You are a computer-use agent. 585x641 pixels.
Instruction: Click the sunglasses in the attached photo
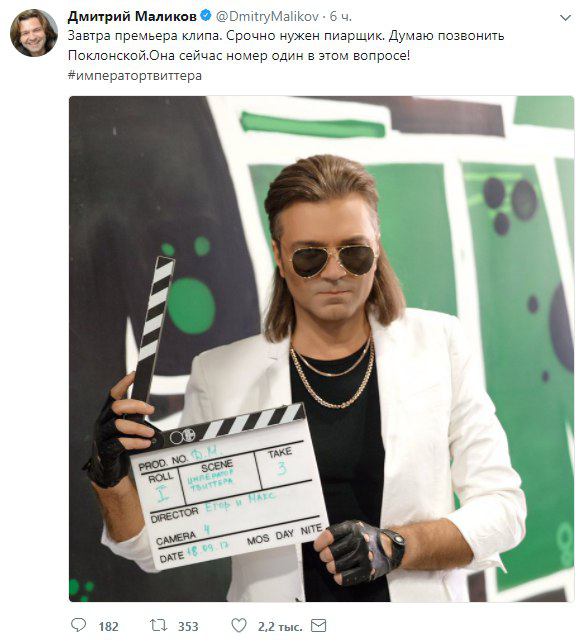click(x=332, y=261)
